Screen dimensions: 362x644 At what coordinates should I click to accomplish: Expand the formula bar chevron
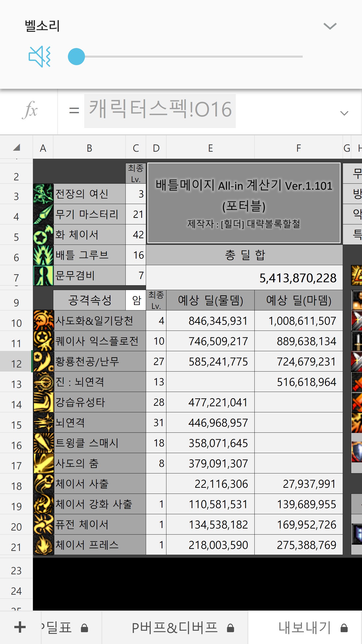pos(344,113)
